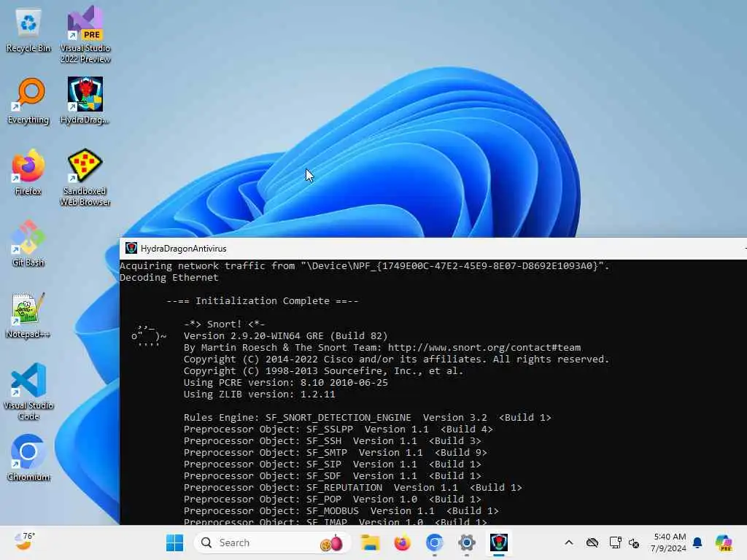Click the "-*> Snort! <*-" banner text
The image size is (747, 560).
[225, 324]
